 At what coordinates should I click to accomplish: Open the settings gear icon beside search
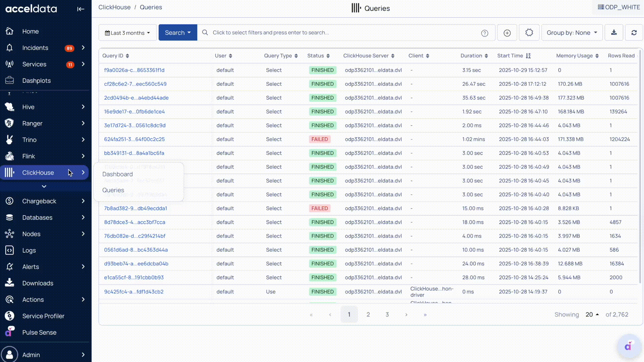click(x=529, y=33)
